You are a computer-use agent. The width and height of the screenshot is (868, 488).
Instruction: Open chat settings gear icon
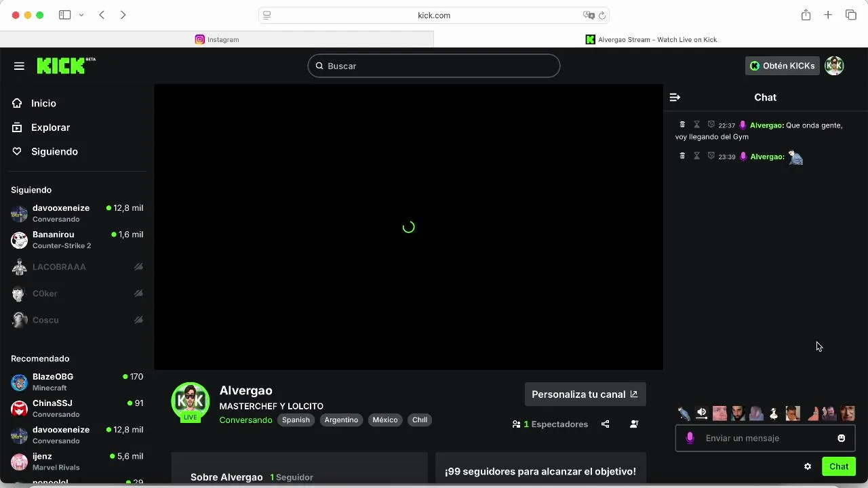[808, 466]
